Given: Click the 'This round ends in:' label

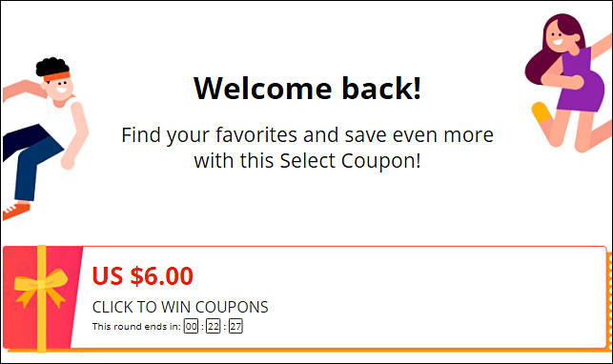Looking at the screenshot, I should (136, 327).
